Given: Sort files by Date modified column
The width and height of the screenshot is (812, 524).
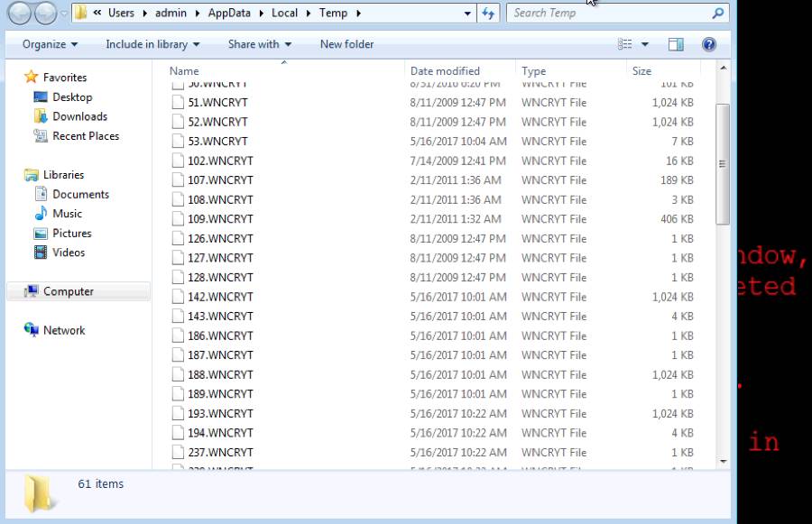Looking at the screenshot, I should click(445, 71).
